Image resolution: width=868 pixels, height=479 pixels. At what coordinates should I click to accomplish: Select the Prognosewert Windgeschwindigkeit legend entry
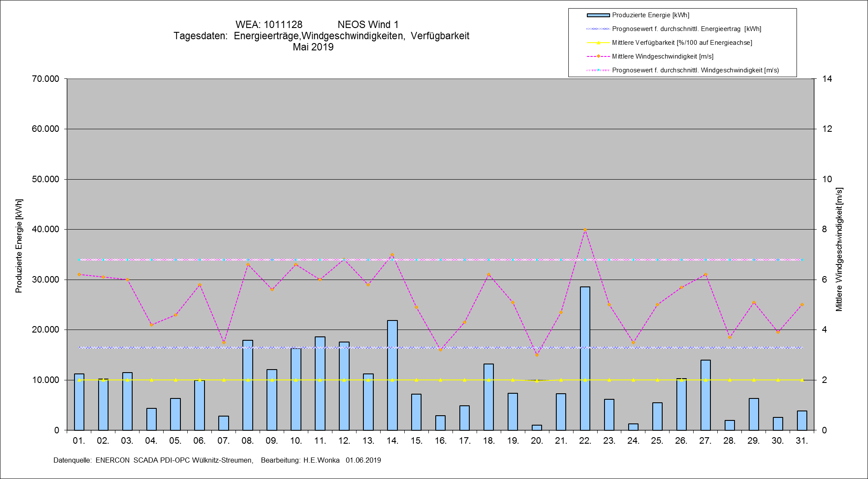[695, 70]
